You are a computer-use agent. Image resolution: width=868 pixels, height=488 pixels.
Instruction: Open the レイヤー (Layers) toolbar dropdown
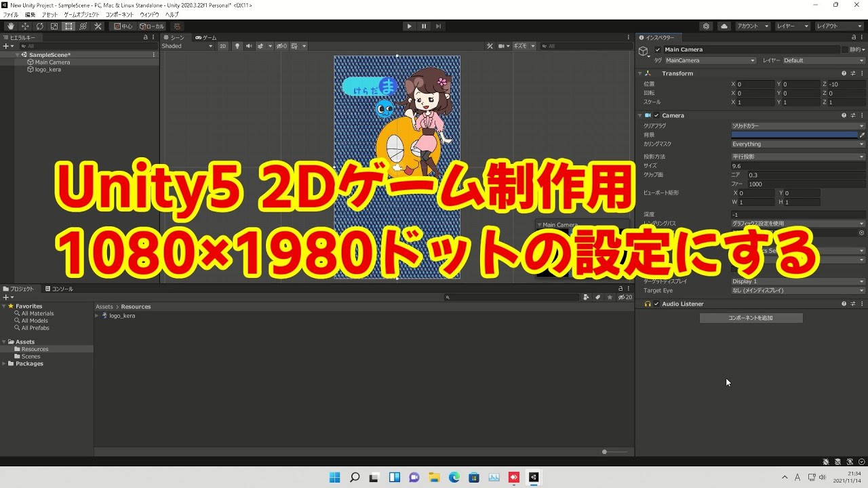793,26
